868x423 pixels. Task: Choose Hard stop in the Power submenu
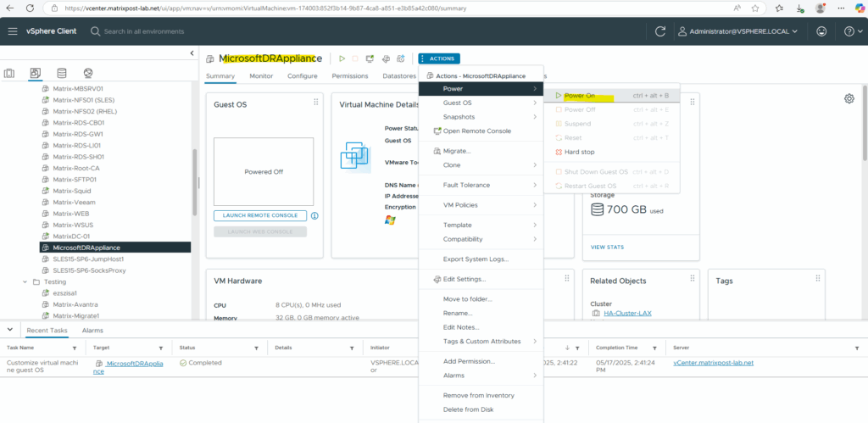tap(612, 152)
